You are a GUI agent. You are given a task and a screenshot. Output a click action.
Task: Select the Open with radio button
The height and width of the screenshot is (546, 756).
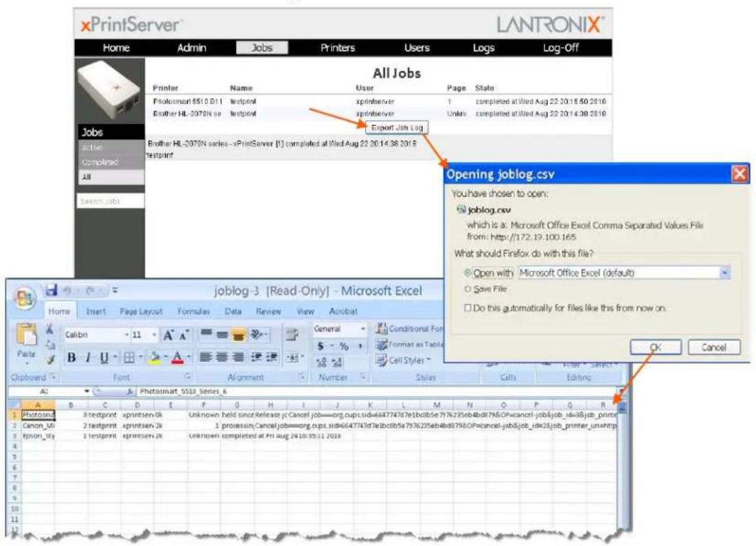click(467, 273)
